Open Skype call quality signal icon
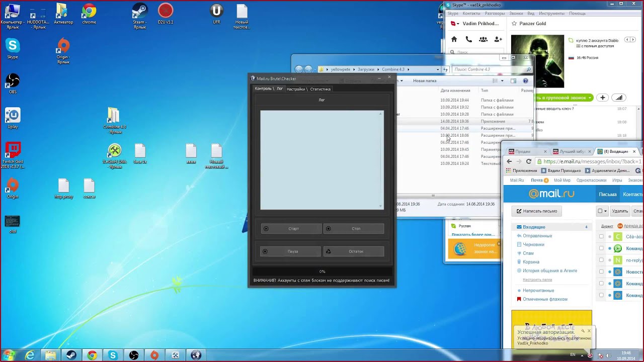Screen dimensions: 644x362 point(619,98)
